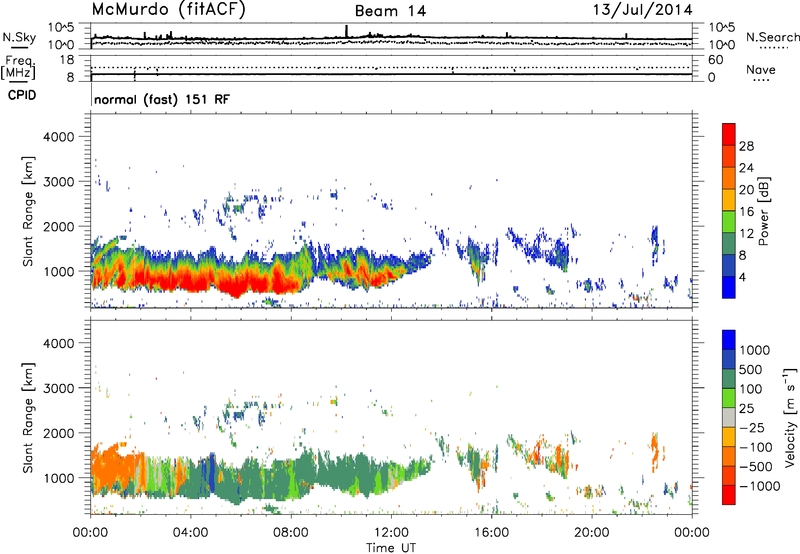Click the '4000' range tick on the power panel
The width and height of the screenshot is (800, 554).
[58, 137]
